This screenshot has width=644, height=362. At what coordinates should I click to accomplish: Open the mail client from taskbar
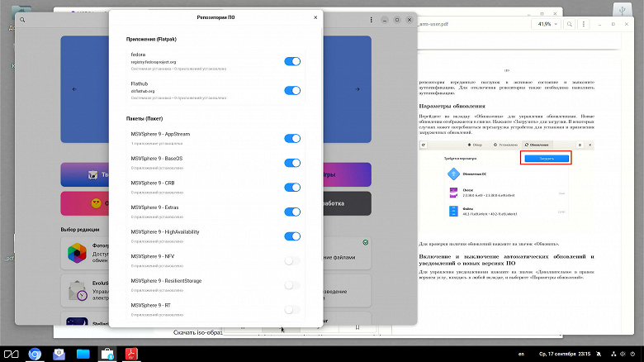(59, 354)
